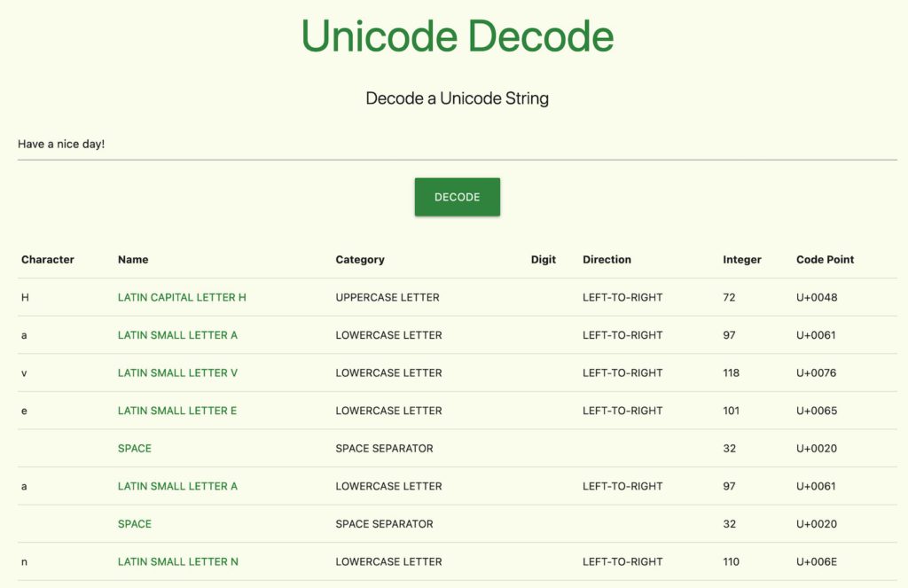Click the character H in the first column
Image resolution: width=908 pixels, height=588 pixels.
(x=25, y=297)
